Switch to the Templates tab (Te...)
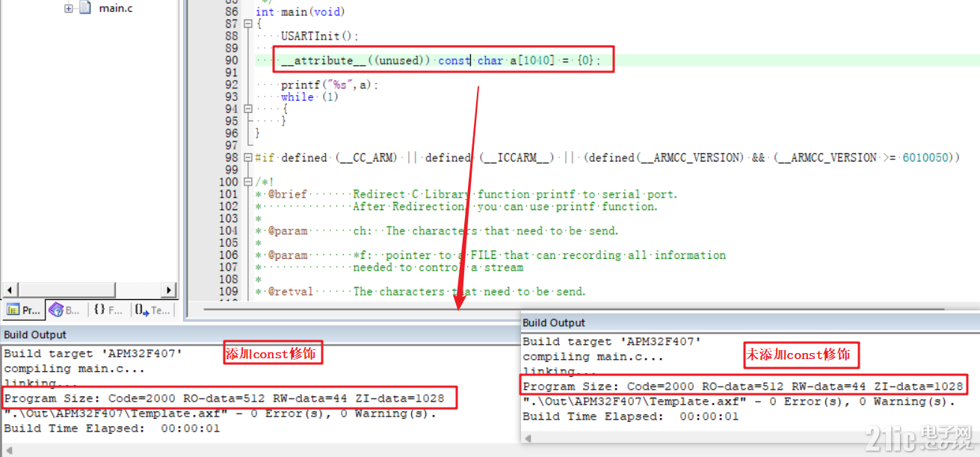The image size is (980, 457). click(153, 310)
